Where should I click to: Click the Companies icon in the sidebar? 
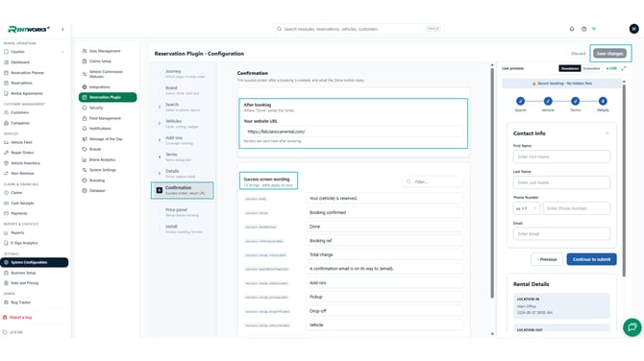click(x=6, y=123)
